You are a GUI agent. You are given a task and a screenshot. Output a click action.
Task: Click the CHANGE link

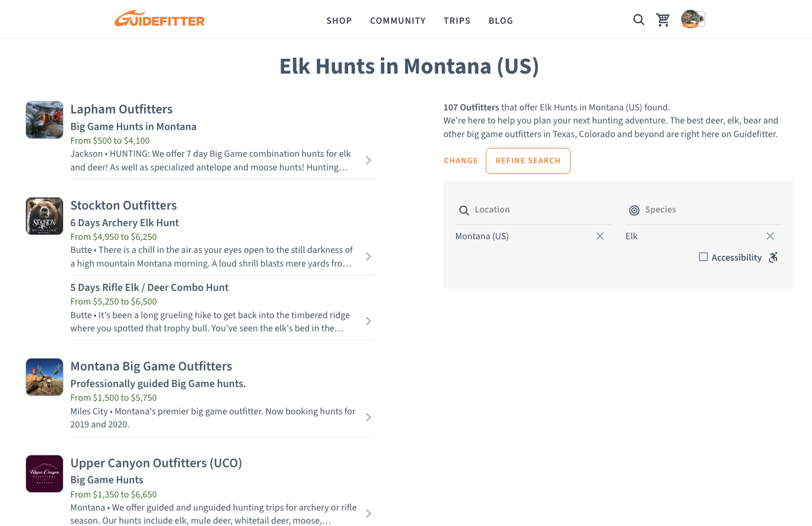460,160
